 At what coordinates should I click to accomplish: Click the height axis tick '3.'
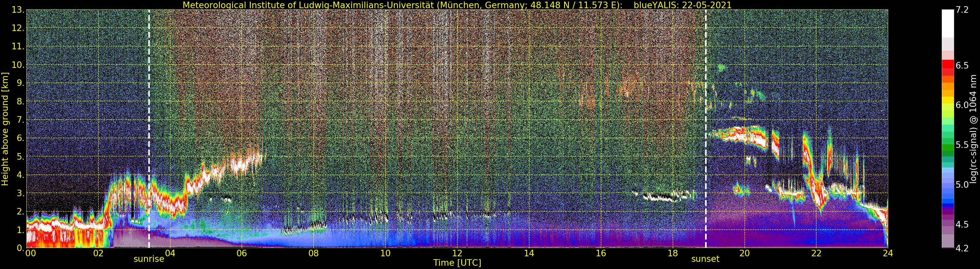point(21,193)
